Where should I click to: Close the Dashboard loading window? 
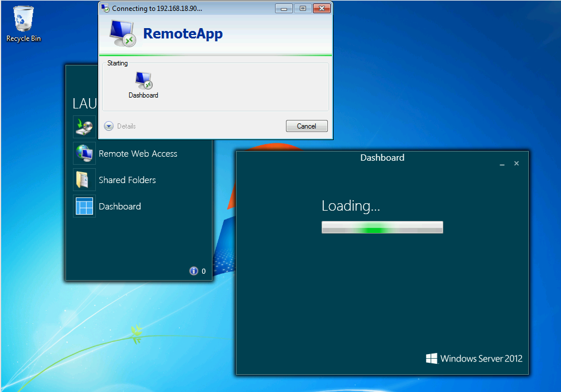(x=516, y=164)
